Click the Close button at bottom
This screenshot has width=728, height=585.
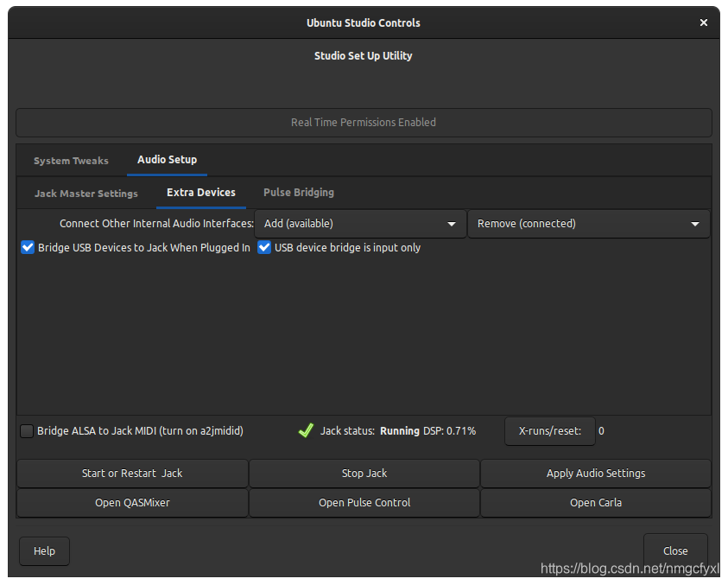(x=675, y=551)
